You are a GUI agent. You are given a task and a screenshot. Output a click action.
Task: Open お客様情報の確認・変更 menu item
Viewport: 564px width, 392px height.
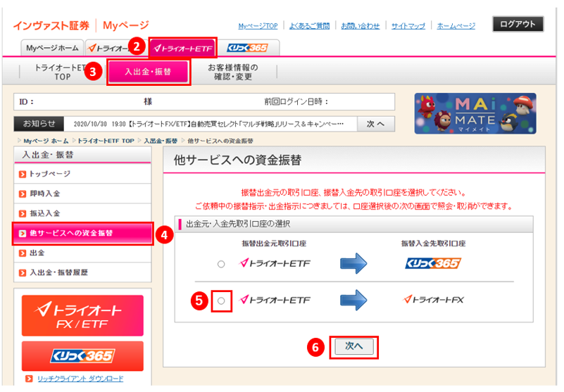pyautogui.click(x=233, y=72)
